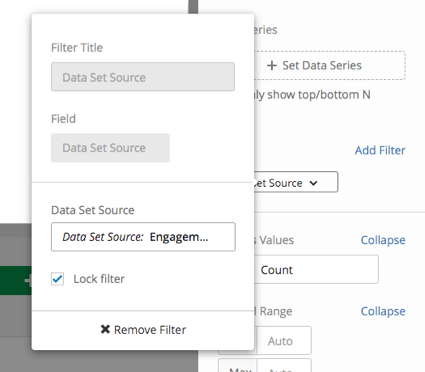Image resolution: width=425 pixels, height=372 pixels.
Task: Click the Data Set Source section label
Action: [93, 210]
